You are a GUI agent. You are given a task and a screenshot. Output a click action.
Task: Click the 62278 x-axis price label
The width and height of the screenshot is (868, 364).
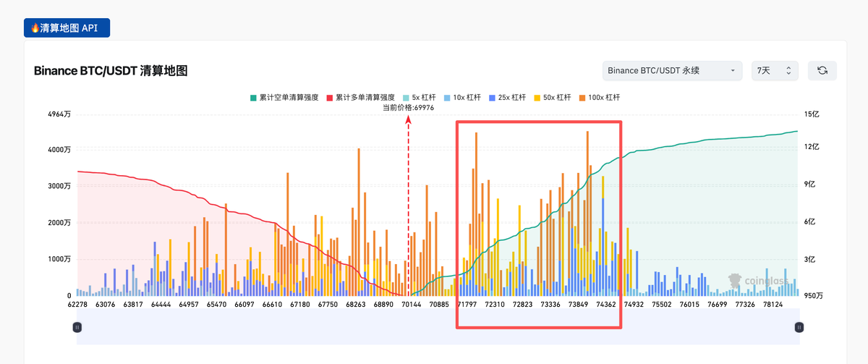[77, 305]
